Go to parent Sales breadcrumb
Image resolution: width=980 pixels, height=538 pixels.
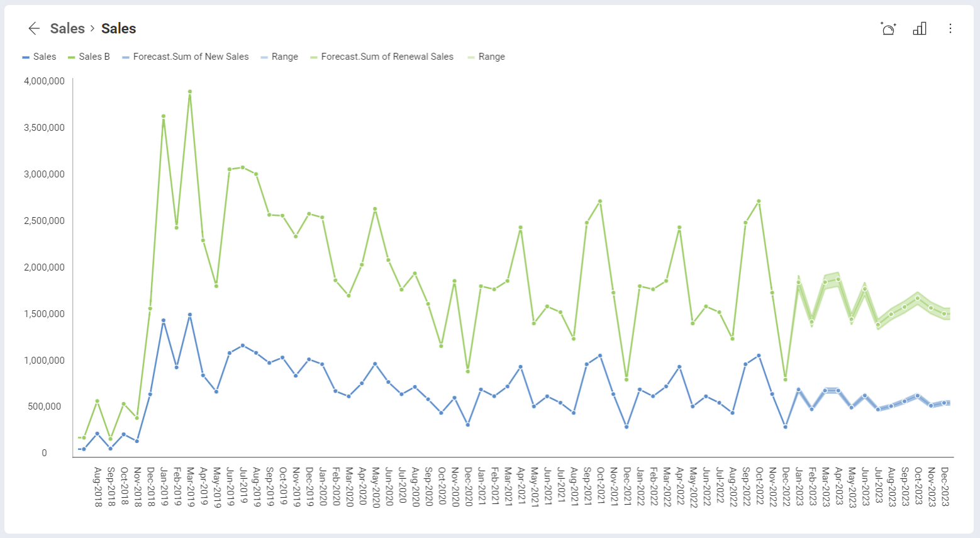pos(67,28)
